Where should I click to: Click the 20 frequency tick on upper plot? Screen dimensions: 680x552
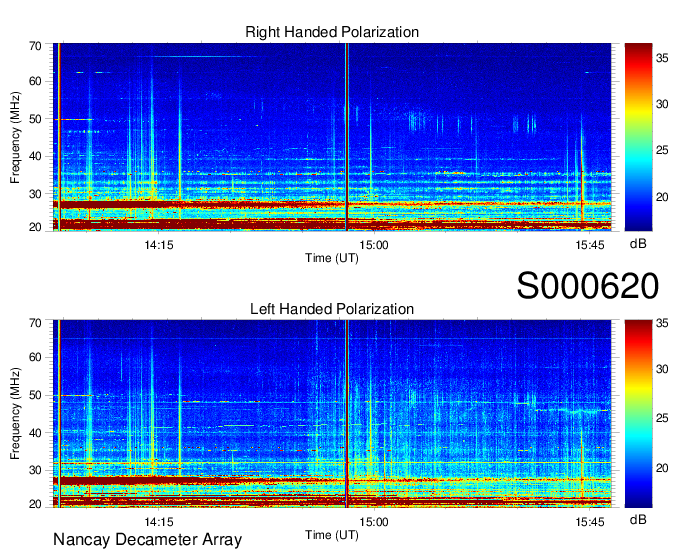click(35, 227)
